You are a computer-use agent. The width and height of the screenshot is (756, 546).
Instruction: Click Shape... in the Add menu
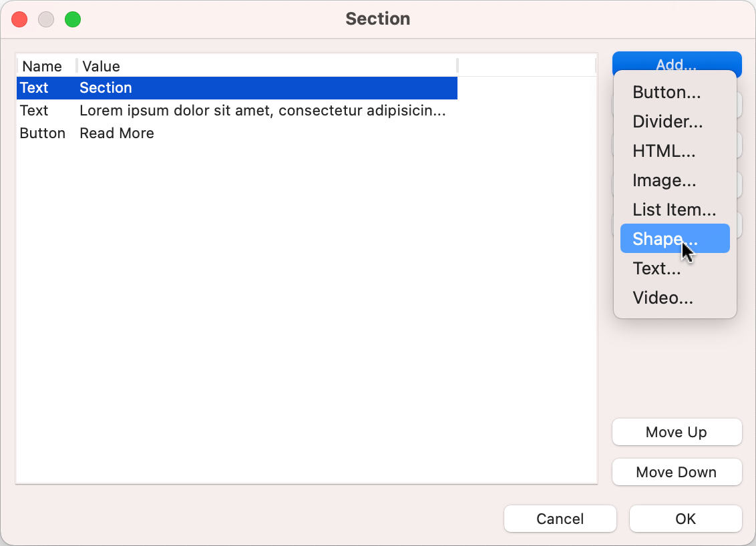point(665,239)
